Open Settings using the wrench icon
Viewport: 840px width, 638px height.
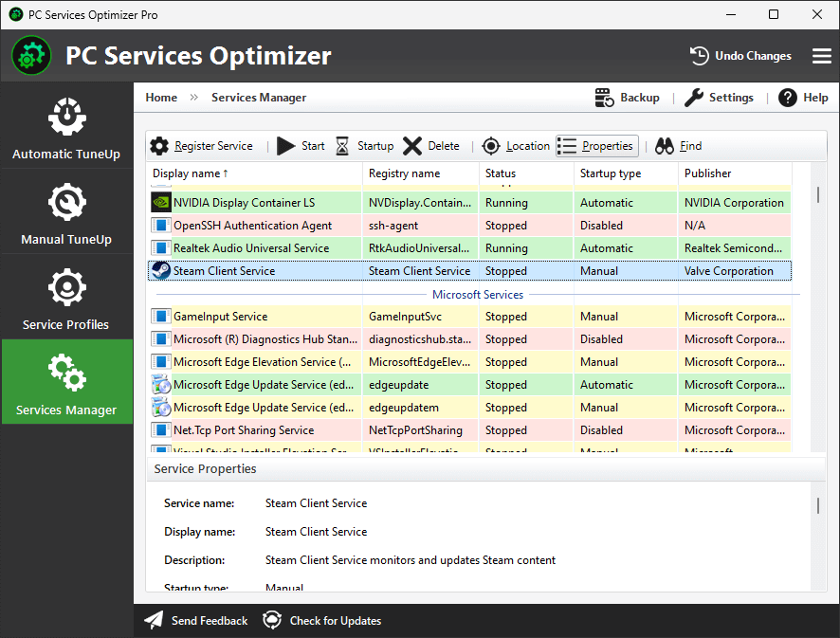(x=694, y=98)
